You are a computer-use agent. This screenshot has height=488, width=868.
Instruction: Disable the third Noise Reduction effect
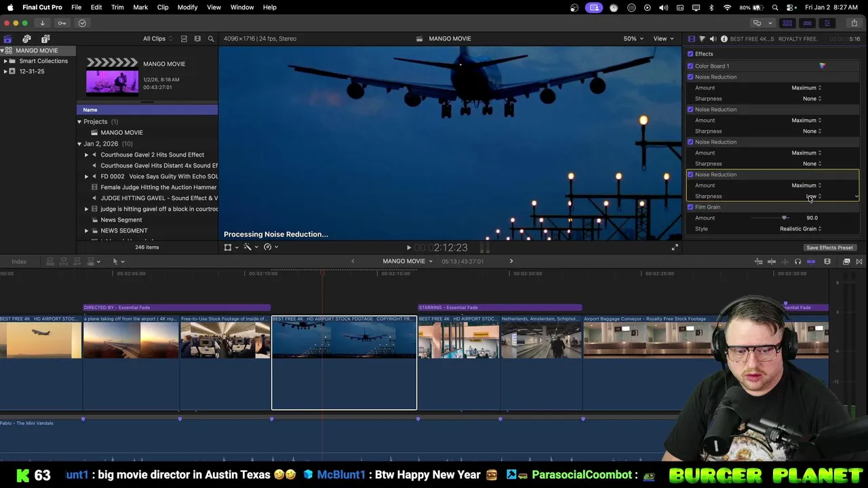point(690,142)
